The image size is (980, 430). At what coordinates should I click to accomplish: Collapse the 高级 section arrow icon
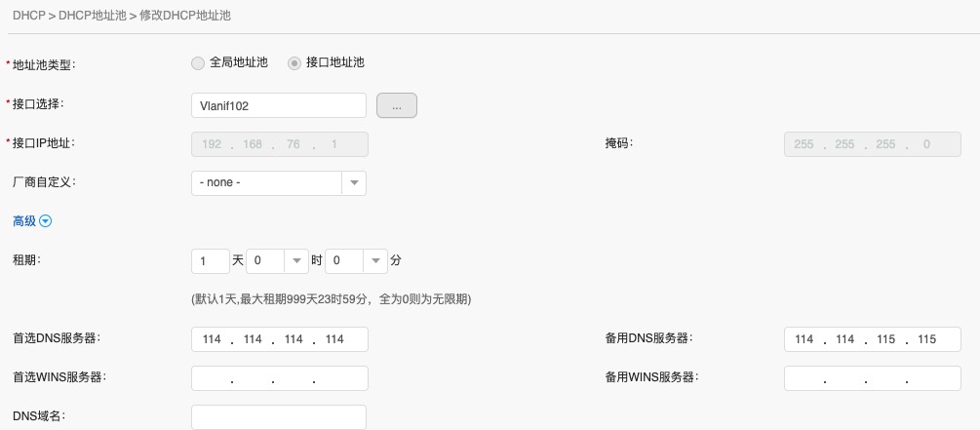click(45, 221)
